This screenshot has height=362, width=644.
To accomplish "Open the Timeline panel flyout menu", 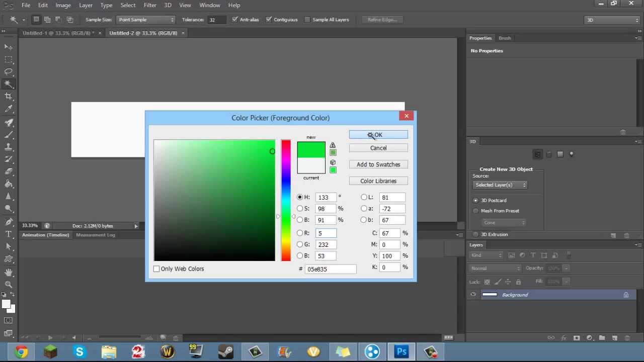I will tap(459, 235).
